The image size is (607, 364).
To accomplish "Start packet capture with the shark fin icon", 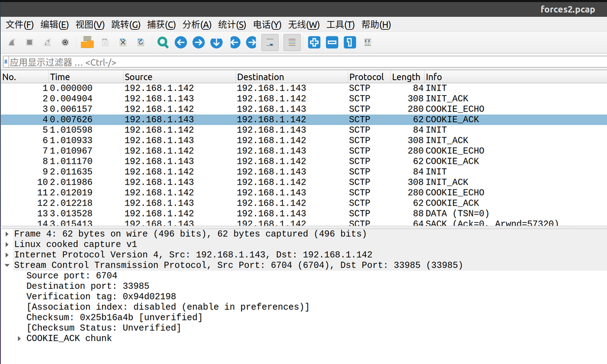I will click(10, 42).
